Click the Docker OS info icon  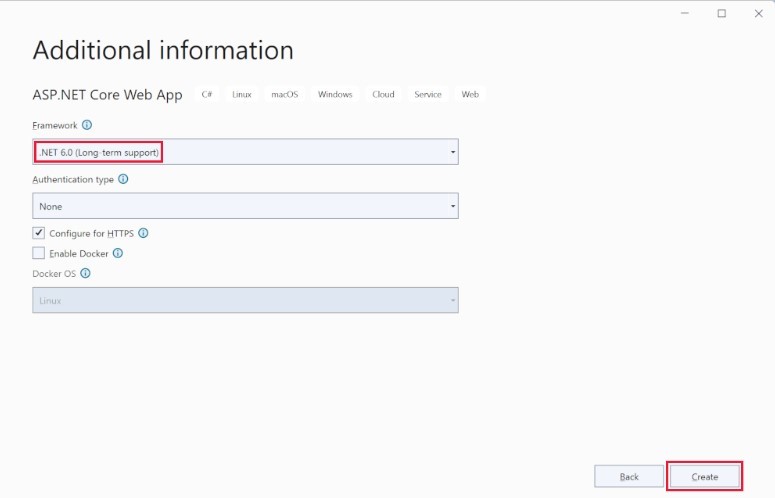click(x=86, y=273)
